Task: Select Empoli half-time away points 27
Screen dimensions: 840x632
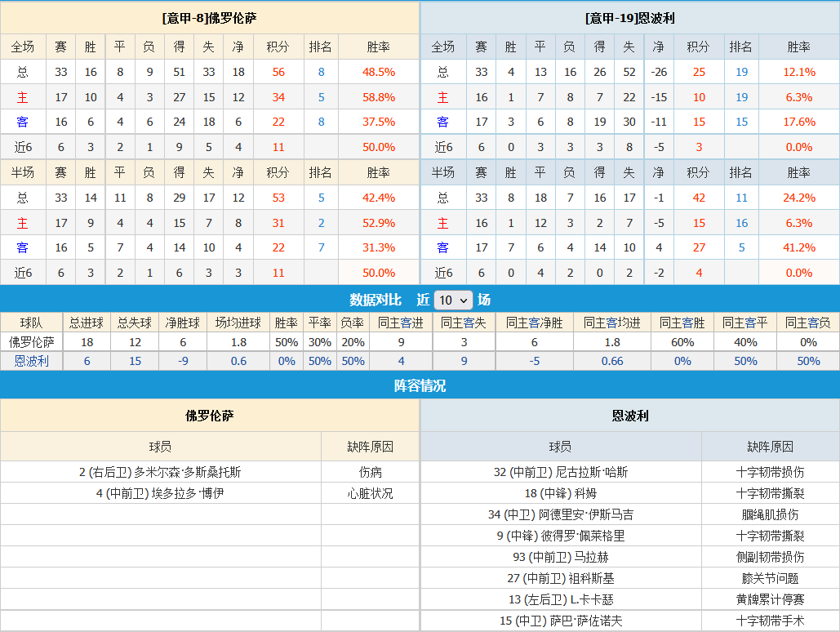Action: 699,247
